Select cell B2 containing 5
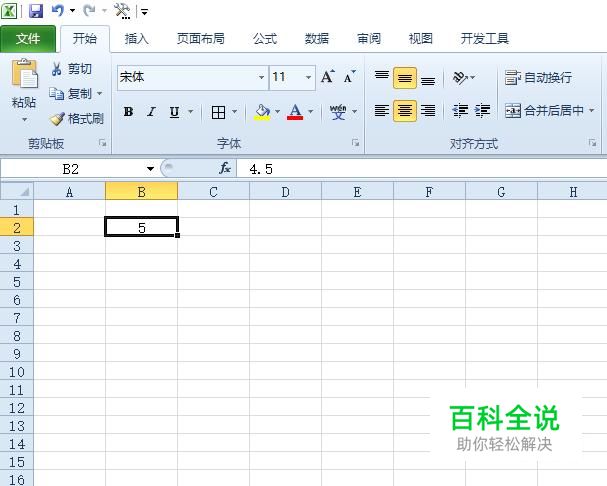This screenshot has height=486, width=607. pyautogui.click(x=142, y=227)
